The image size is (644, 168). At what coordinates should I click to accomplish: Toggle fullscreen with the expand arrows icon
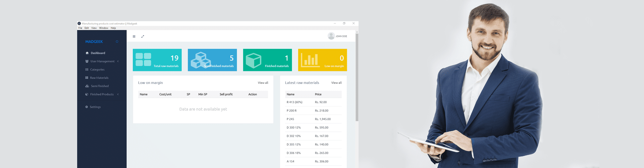coord(143,36)
